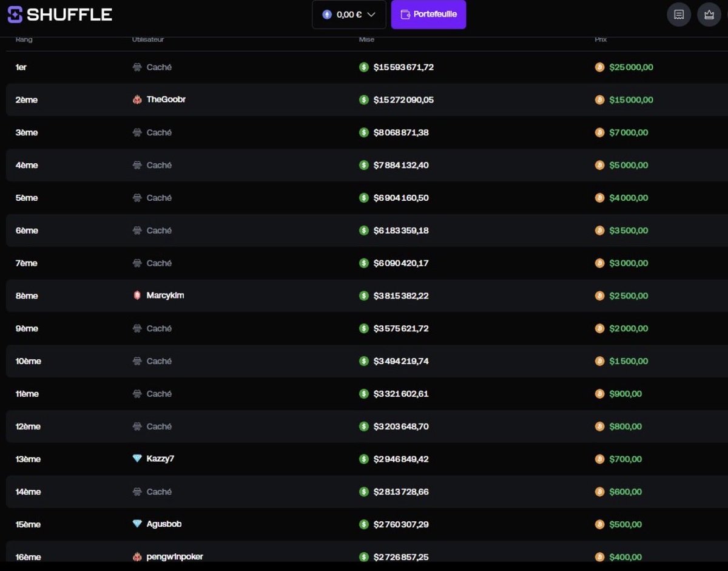The width and height of the screenshot is (728, 571).
Task: Click the wager amount $6 090 420,17
Action: coord(401,263)
